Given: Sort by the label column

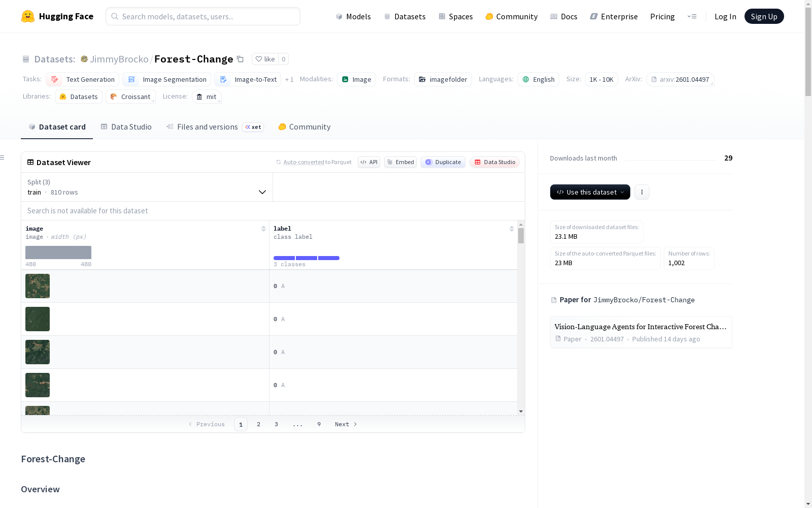Looking at the screenshot, I should (512, 229).
